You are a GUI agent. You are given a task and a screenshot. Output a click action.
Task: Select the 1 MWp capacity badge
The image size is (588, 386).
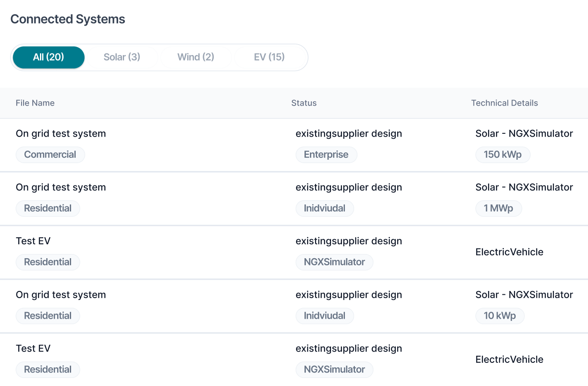click(498, 209)
